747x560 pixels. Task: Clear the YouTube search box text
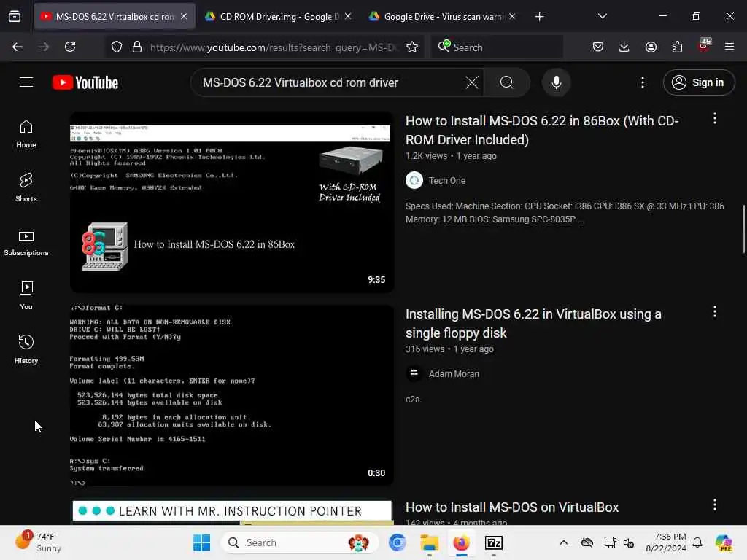[472, 82]
